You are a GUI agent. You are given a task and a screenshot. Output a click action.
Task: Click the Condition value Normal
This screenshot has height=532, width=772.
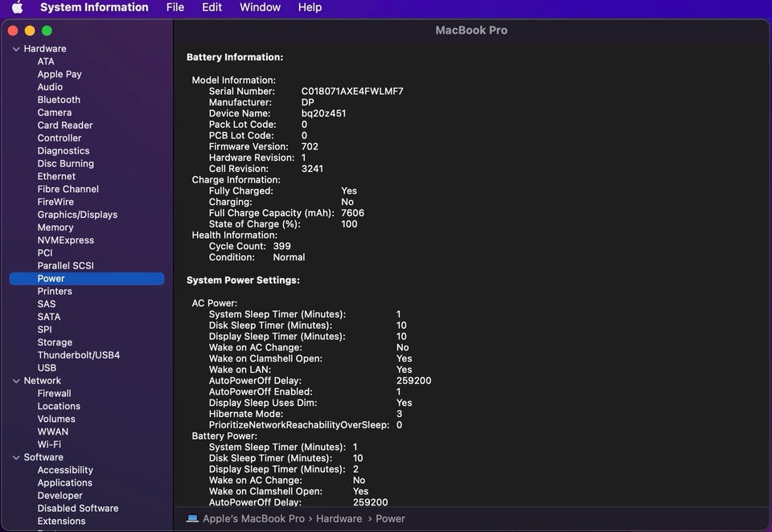[x=289, y=258]
